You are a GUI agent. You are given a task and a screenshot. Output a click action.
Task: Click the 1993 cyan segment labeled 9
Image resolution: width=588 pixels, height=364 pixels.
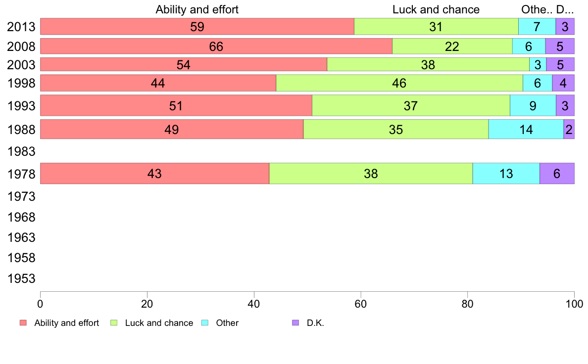533,106
